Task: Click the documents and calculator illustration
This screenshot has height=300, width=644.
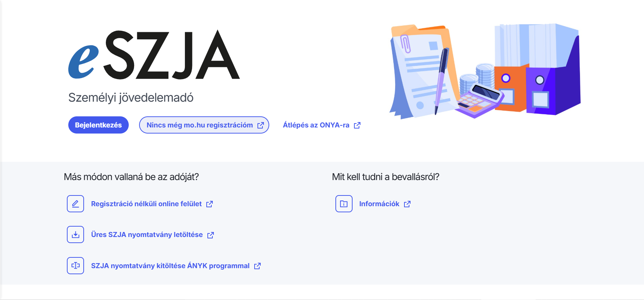Action: [x=485, y=71]
